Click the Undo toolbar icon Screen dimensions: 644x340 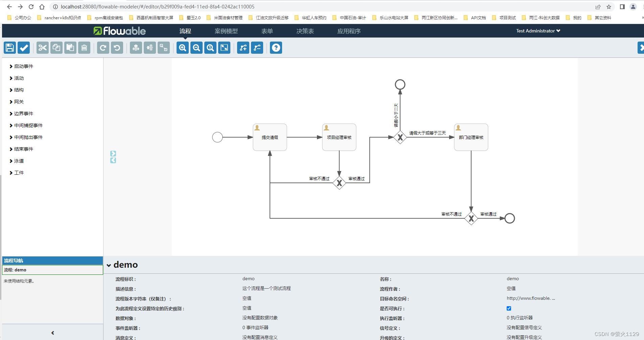point(117,48)
